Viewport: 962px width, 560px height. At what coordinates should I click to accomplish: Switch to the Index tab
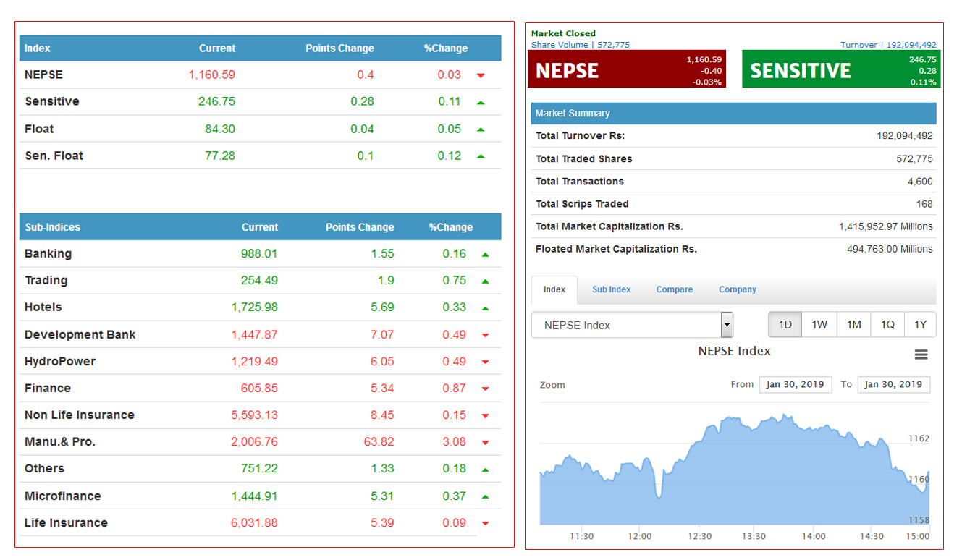pyautogui.click(x=554, y=289)
